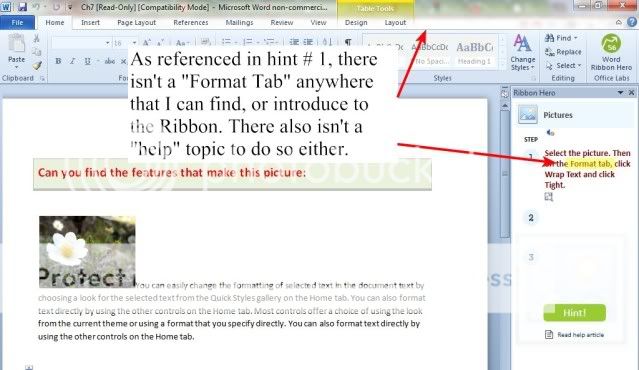The width and height of the screenshot is (639, 370).
Task: Click the ruler toggle icon above scrollbar
Action: (505, 94)
